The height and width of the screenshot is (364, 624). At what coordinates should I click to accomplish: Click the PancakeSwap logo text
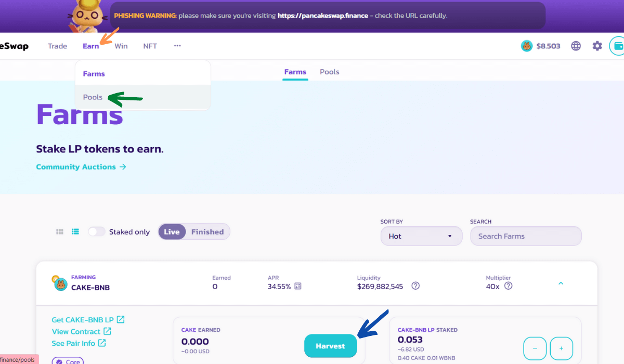(x=15, y=46)
